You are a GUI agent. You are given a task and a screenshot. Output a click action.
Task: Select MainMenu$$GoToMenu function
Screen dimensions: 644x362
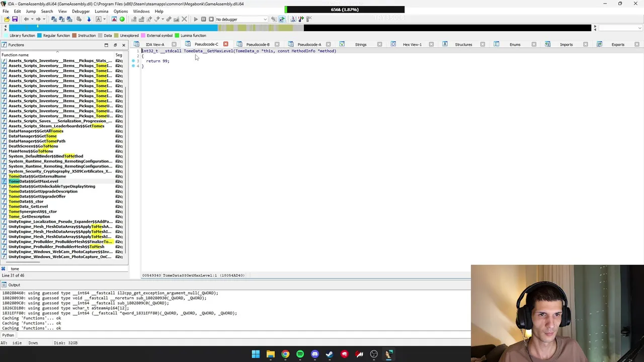tap(31, 151)
